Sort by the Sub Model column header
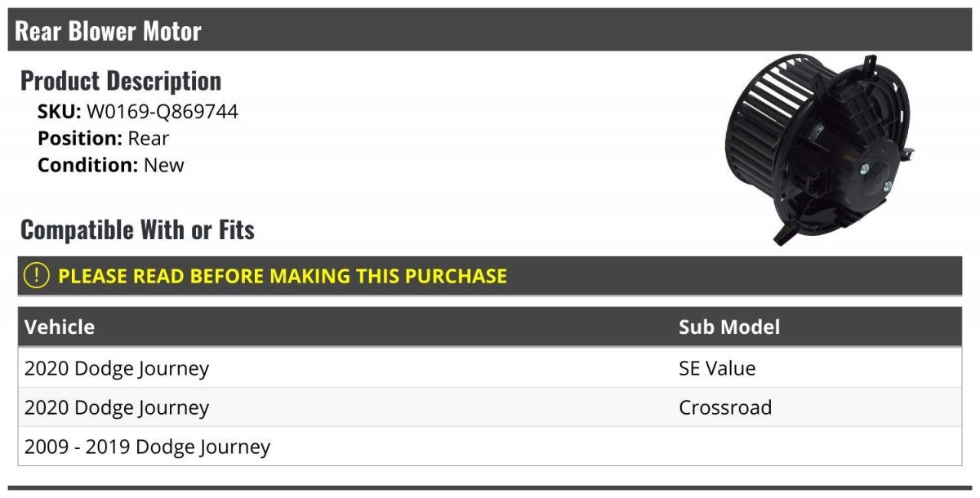The height and width of the screenshot is (498, 980). 728,327
